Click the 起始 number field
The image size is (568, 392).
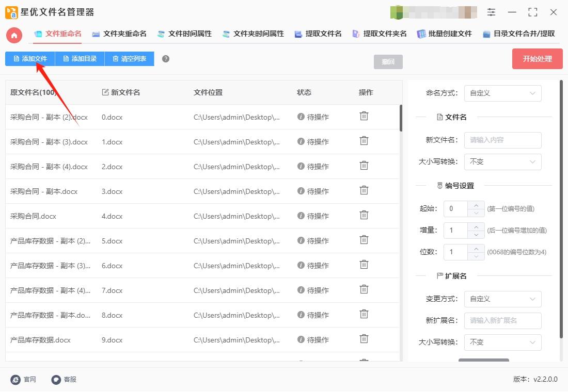click(455, 209)
